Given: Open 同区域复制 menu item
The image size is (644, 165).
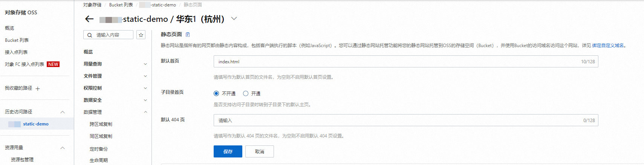Looking at the screenshot, I should (101, 136).
